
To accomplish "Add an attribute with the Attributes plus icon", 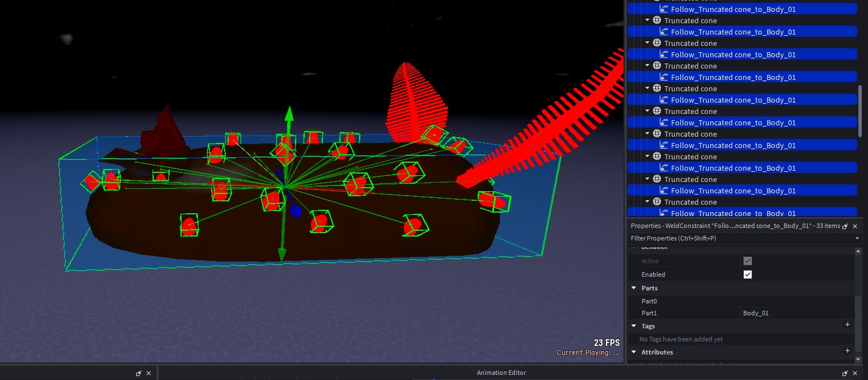I will pos(848,351).
